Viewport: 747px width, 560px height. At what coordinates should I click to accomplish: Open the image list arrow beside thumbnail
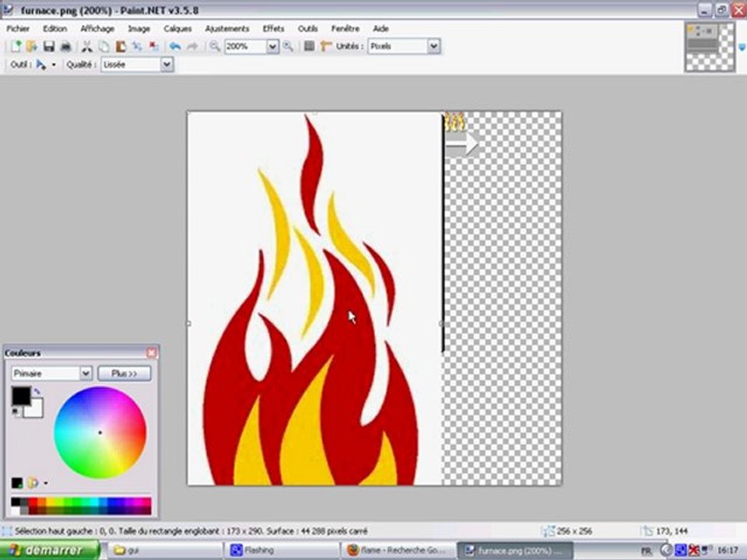(x=742, y=47)
